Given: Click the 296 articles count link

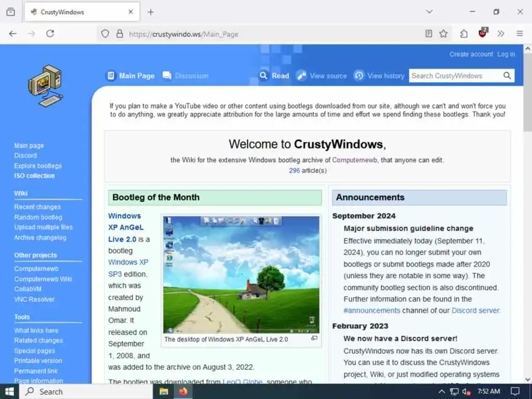Looking at the screenshot, I should pyautogui.click(x=294, y=170).
